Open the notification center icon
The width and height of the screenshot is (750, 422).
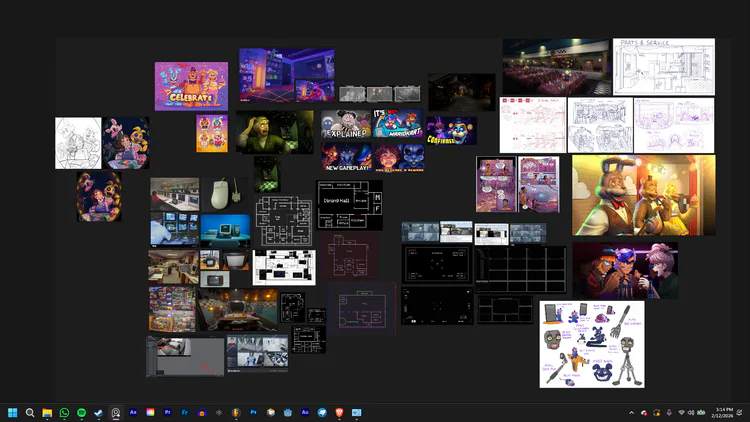(x=740, y=412)
